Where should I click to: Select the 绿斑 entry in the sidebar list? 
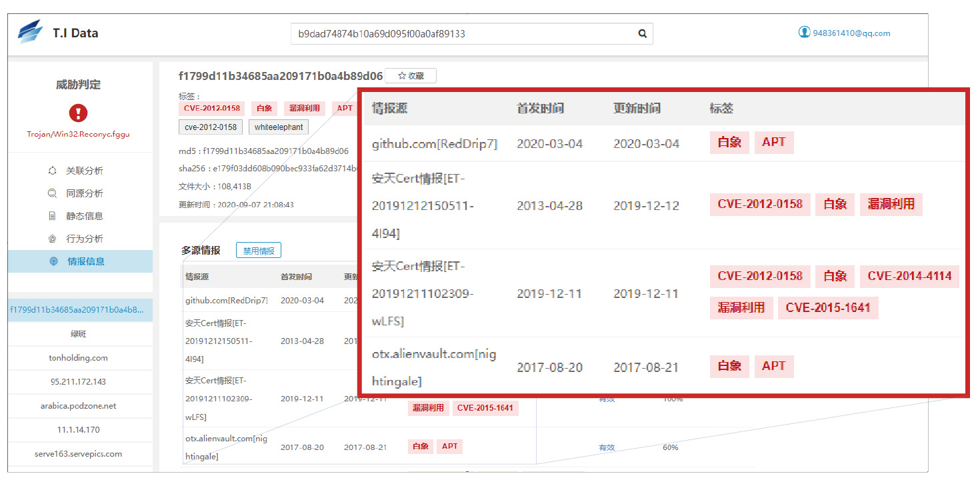tap(80, 334)
